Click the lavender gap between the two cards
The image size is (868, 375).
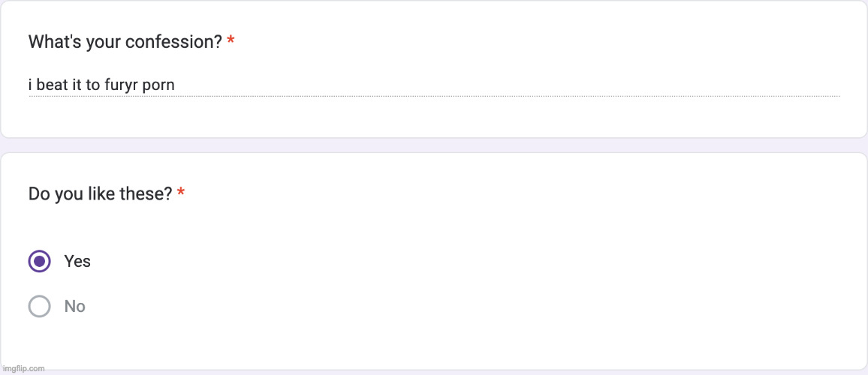434,145
